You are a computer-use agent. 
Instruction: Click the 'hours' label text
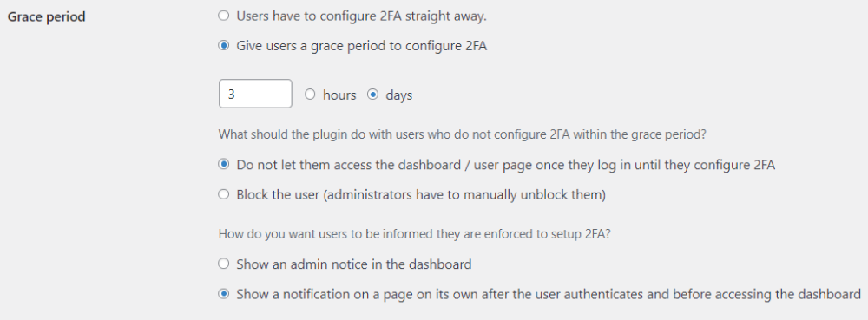click(339, 95)
